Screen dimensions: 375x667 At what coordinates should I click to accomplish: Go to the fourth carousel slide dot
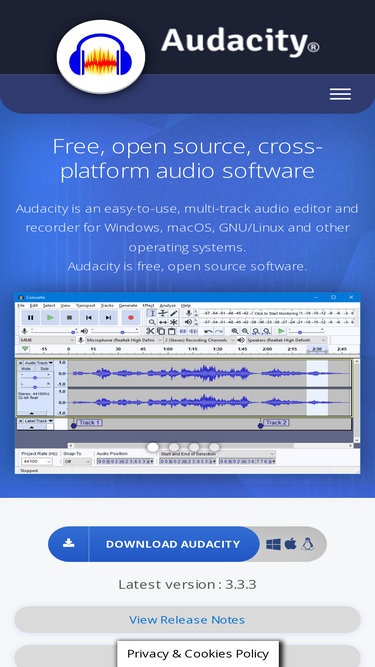(x=214, y=447)
